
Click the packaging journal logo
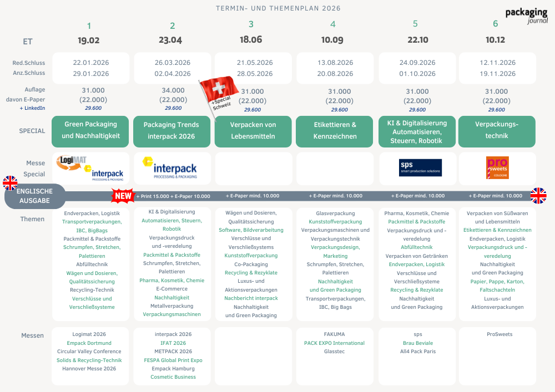coord(526,16)
